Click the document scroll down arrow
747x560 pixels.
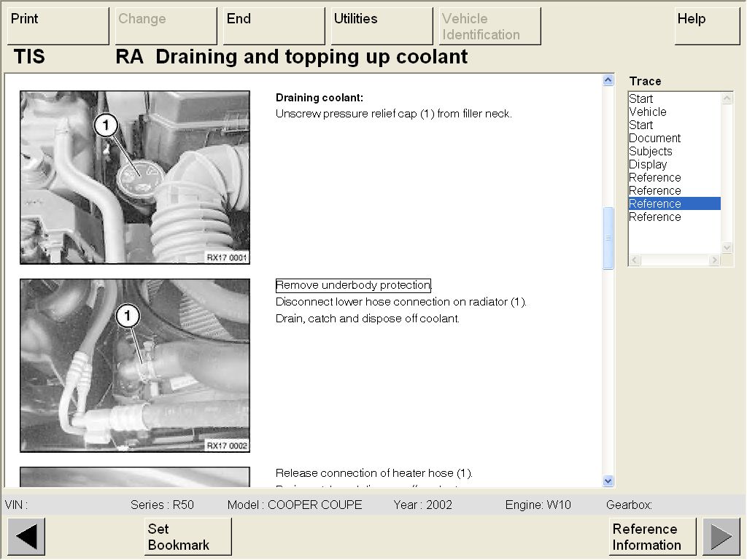(x=608, y=481)
